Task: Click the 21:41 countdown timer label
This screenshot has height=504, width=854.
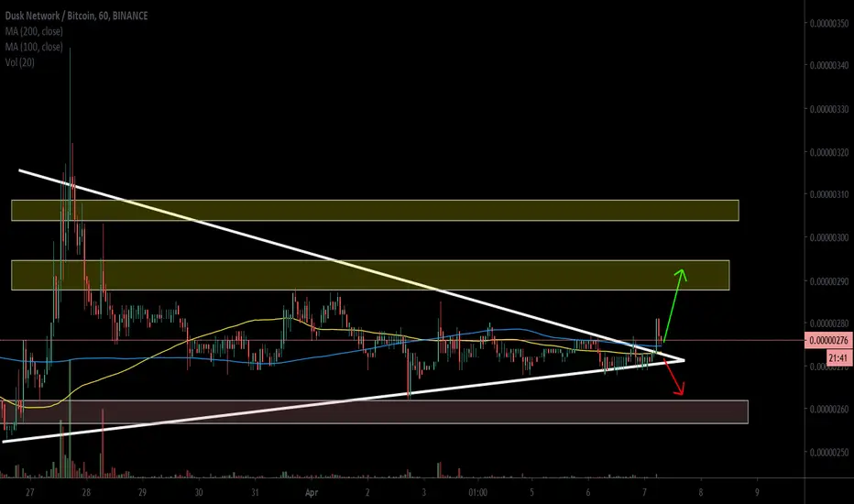Action: coord(838,358)
